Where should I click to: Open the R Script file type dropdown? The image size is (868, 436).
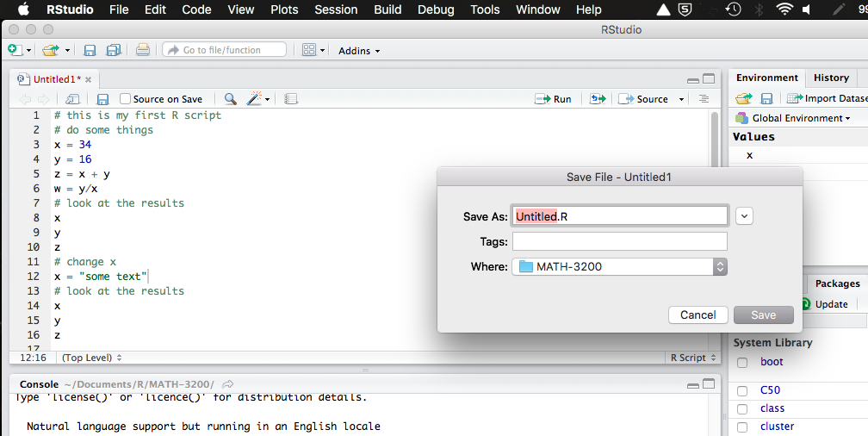[693, 358]
